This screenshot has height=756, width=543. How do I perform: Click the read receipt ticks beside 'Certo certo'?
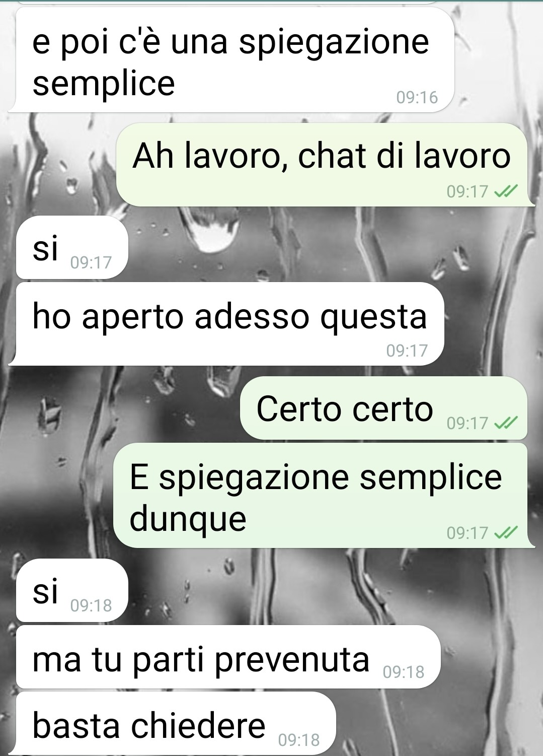point(506,423)
